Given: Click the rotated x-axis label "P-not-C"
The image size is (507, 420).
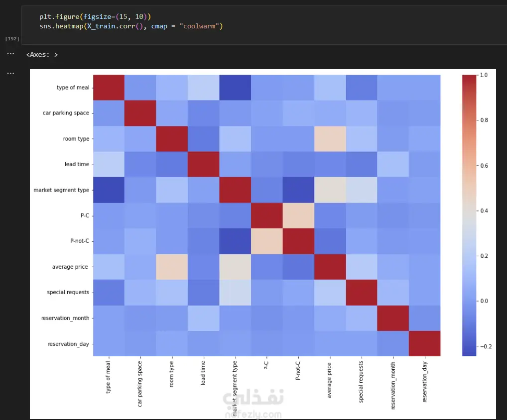Looking at the screenshot, I should click(297, 370).
